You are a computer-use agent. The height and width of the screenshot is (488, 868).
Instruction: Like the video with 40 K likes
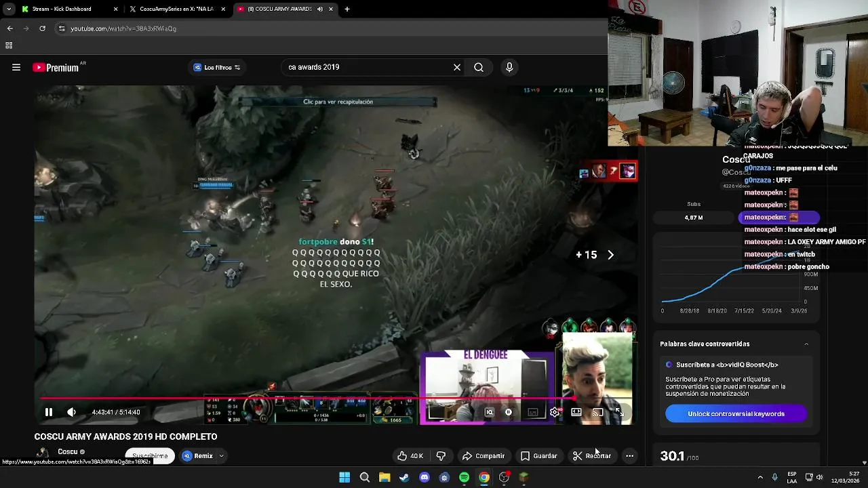point(411,456)
